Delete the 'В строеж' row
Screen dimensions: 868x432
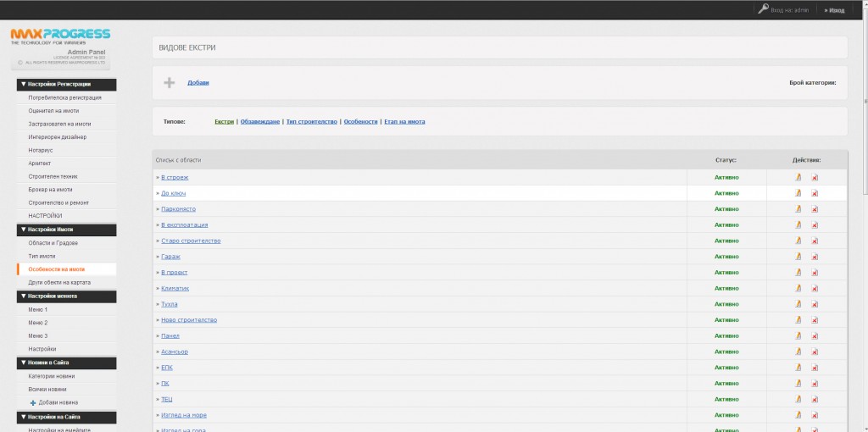[x=815, y=178]
